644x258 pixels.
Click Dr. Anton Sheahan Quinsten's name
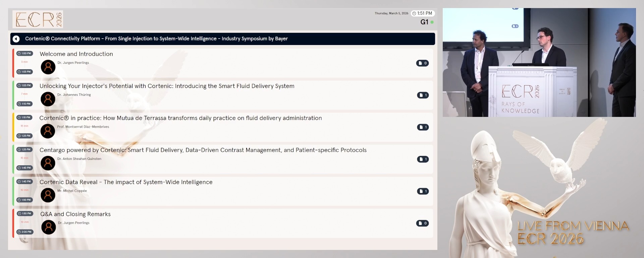point(79,159)
